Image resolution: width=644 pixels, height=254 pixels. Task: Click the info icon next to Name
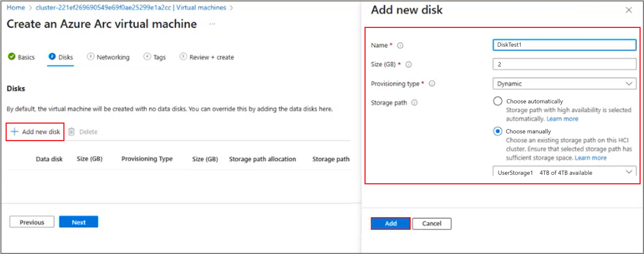click(x=400, y=45)
